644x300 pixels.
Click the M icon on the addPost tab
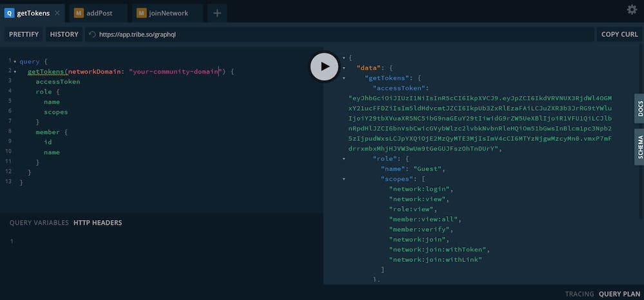(79, 13)
